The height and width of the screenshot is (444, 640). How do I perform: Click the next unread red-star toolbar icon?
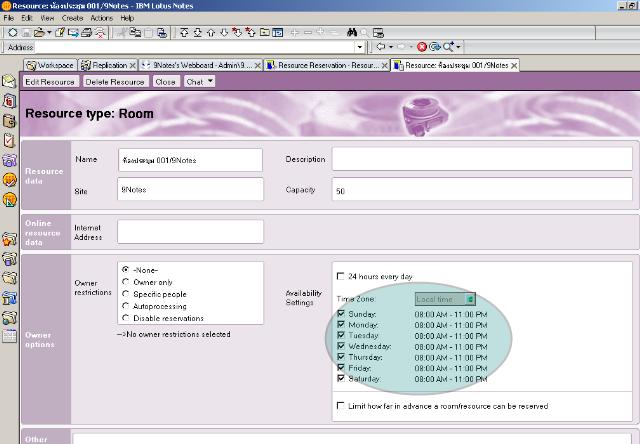237,33
